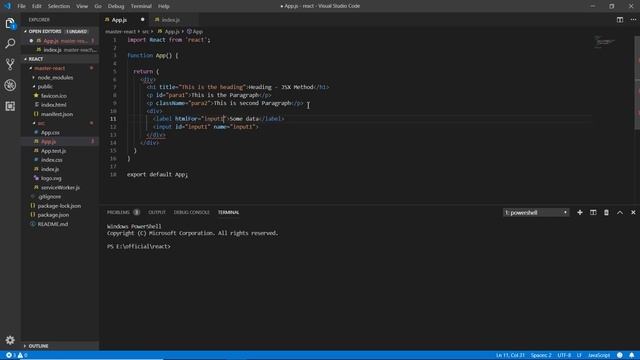Split the editor to the right
This screenshot has height=360, width=640.
coord(620,20)
